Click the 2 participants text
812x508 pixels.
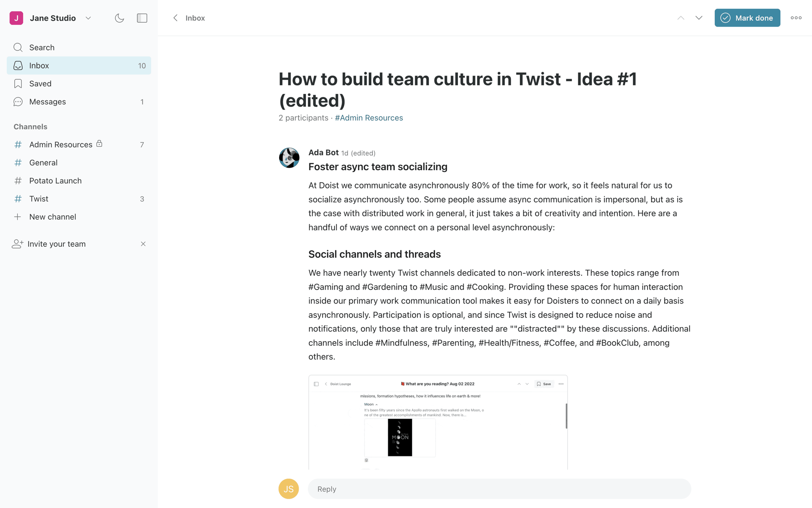point(303,118)
